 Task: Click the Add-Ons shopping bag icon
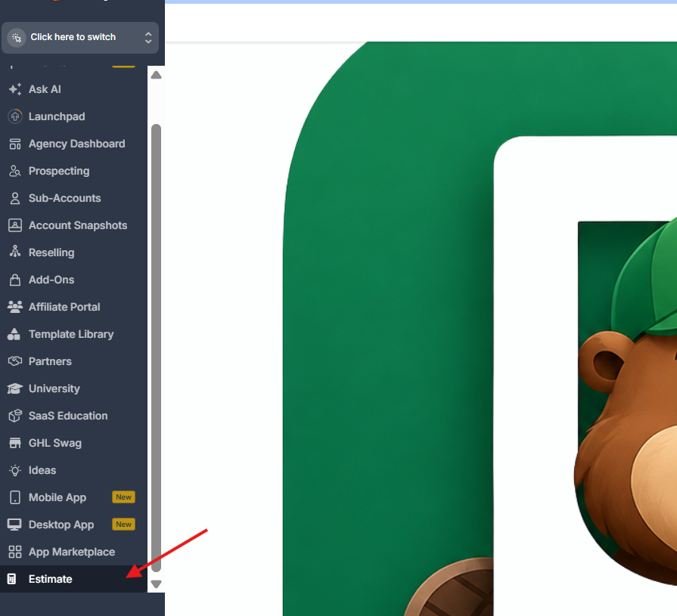[x=15, y=280]
